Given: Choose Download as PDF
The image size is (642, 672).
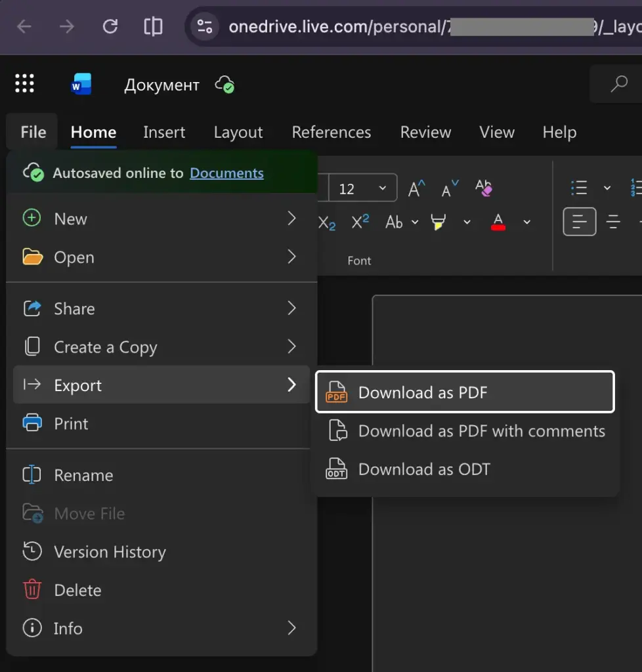Looking at the screenshot, I should pos(465,392).
